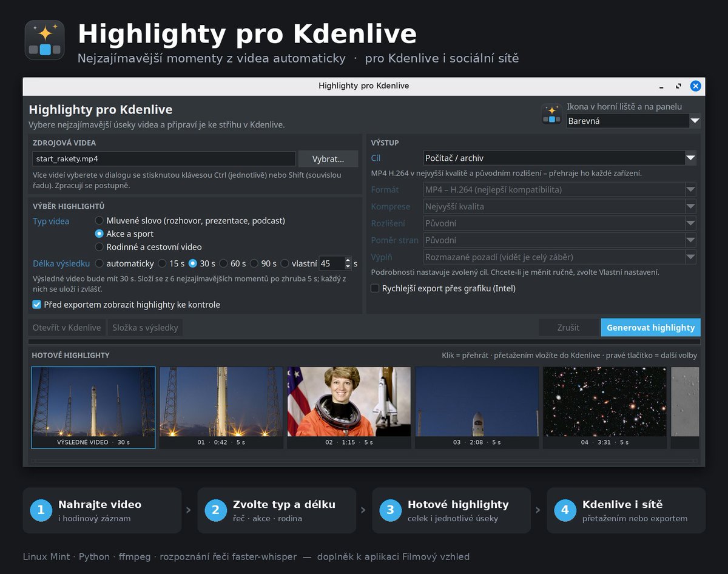
Task: Click Otevřít v Kdenlive
Action: pyautogui.click(x=67, y=328)
